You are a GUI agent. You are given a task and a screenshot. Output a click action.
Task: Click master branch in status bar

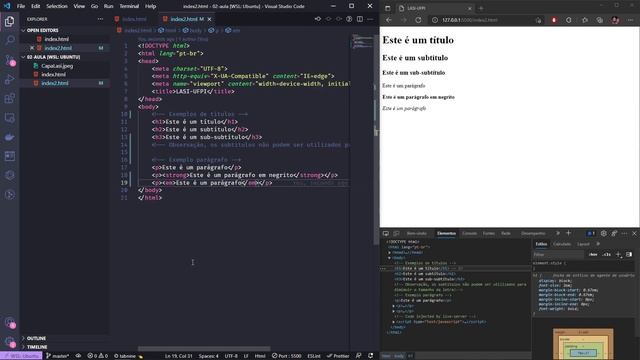click(58, 356)
